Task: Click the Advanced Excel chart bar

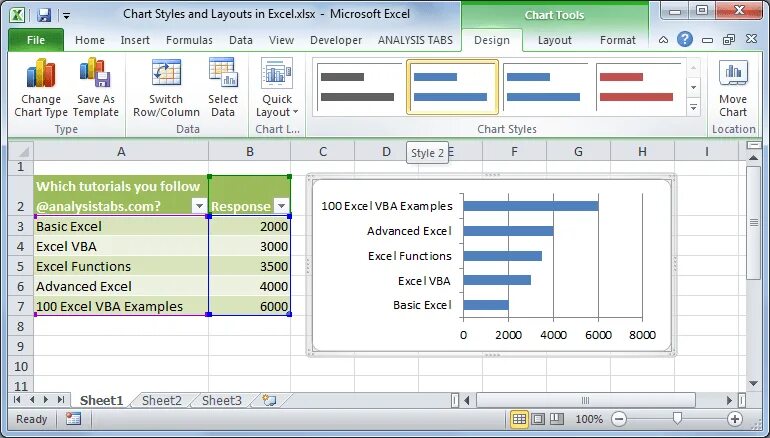Action: (508, 231)
